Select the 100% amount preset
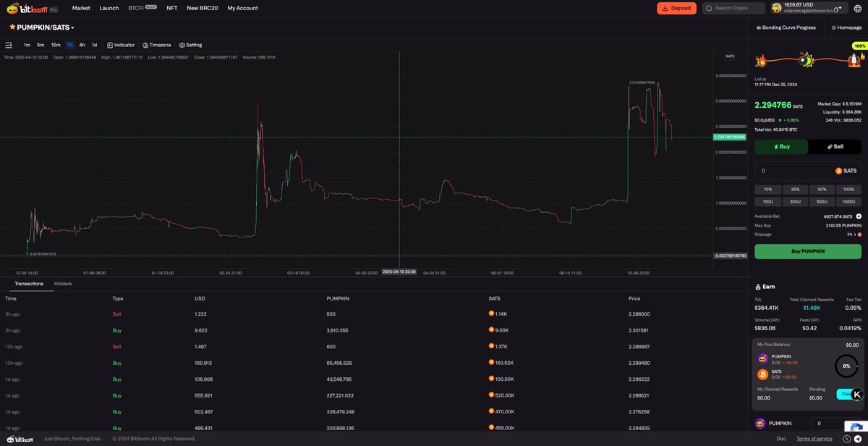The image size is (868, 446). pyautogui.click(x=848, y=189)
